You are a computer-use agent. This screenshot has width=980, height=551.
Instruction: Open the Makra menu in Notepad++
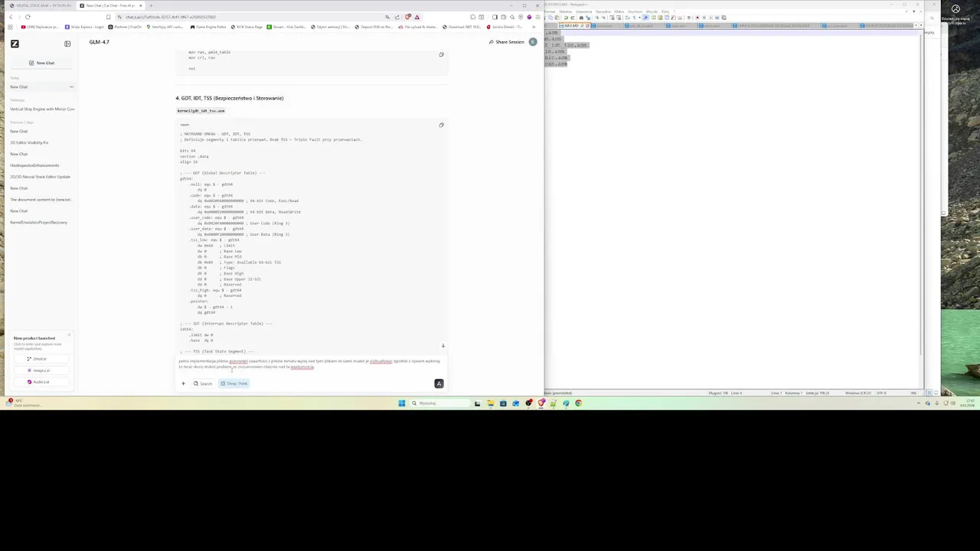click(x=619, y=11)
